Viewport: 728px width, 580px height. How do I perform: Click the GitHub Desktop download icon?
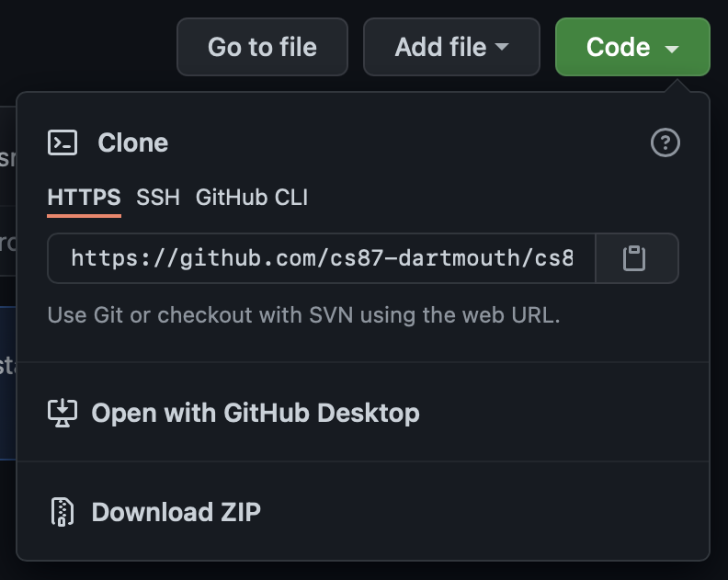[x=63, y=413]
